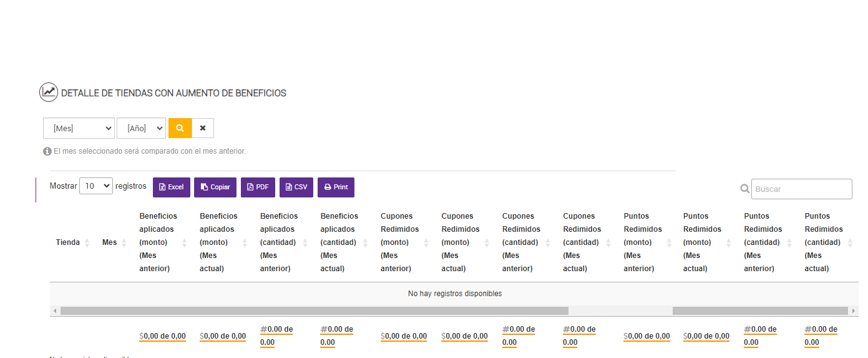
Task: Click the Print button
Action: point(336,187)
